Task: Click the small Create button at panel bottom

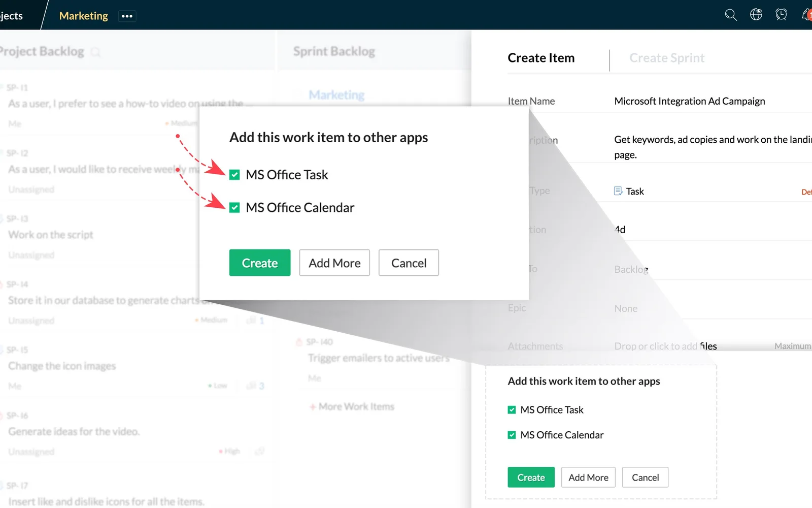Action: 531,478
